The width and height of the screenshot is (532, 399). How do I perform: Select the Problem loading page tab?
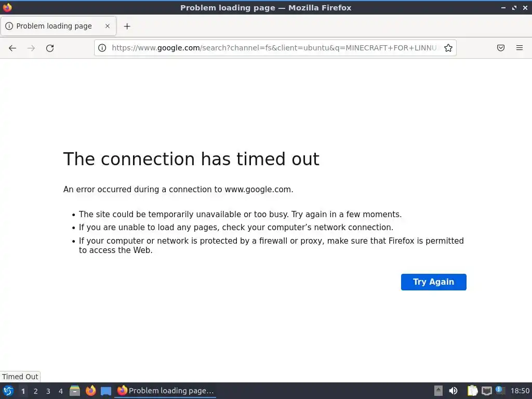[58, 26]
